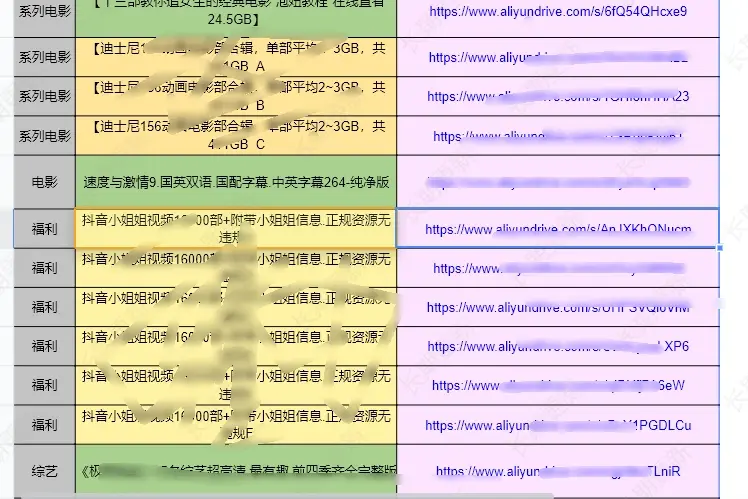748x499 pixels.
Task: Select Disney collection B description cell
Action: coord(236,96)
